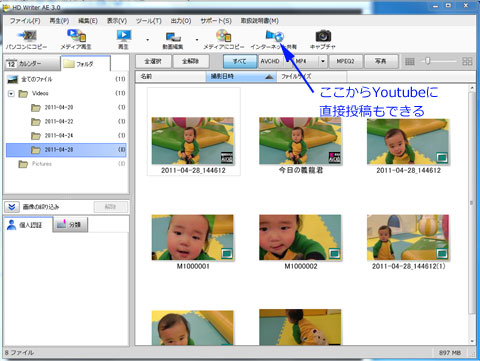Click scrollbar up arrow in thumbnail pane

472,88
